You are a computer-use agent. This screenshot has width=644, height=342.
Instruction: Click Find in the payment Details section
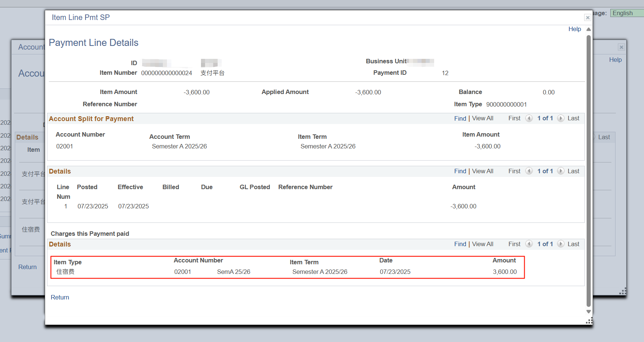point(460,171)
